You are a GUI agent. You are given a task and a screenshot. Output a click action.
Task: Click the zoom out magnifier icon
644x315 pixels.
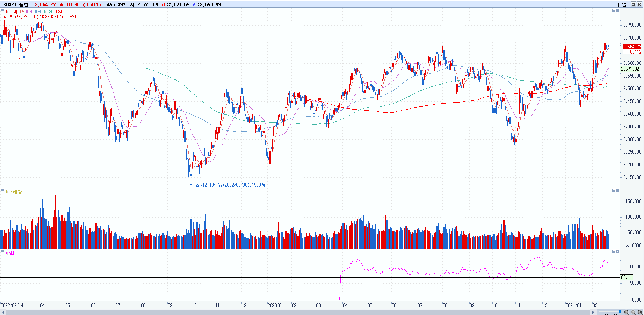tap(626, 312)
